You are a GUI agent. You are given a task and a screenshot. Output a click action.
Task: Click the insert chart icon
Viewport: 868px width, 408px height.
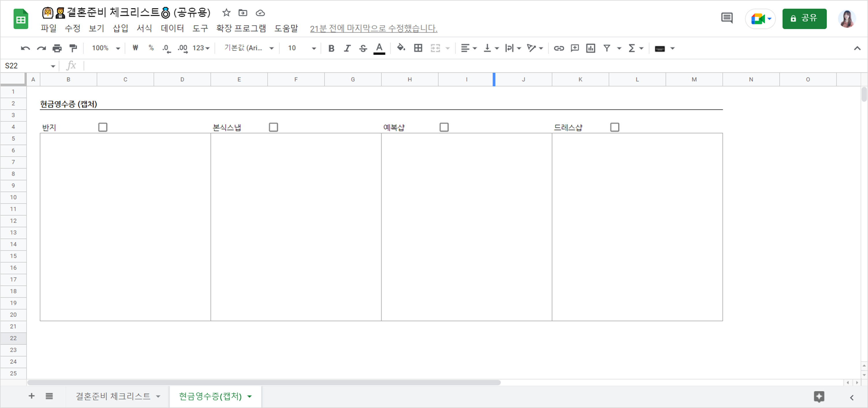590,48
